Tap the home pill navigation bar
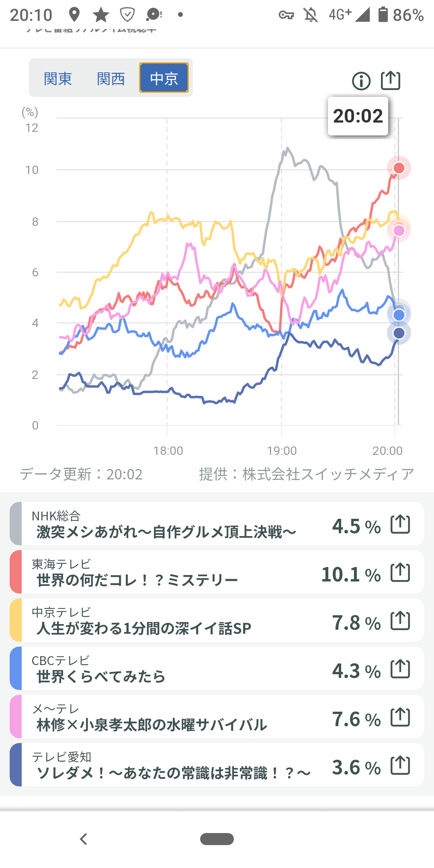This screenshot has width=434, height=868. [217, 839]
